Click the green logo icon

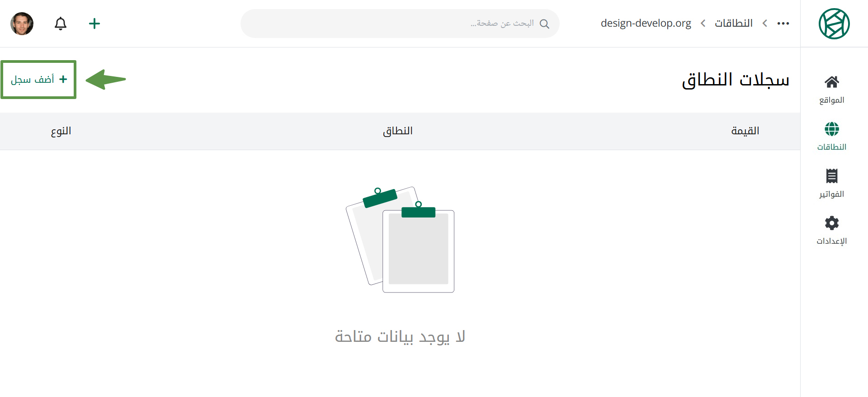click(834, 24)
